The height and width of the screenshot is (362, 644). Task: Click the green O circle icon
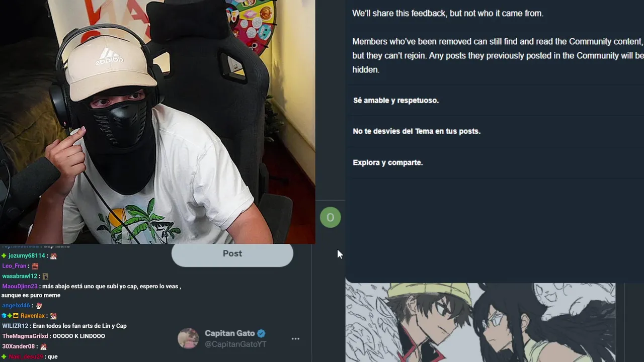[x=331, y=217]
